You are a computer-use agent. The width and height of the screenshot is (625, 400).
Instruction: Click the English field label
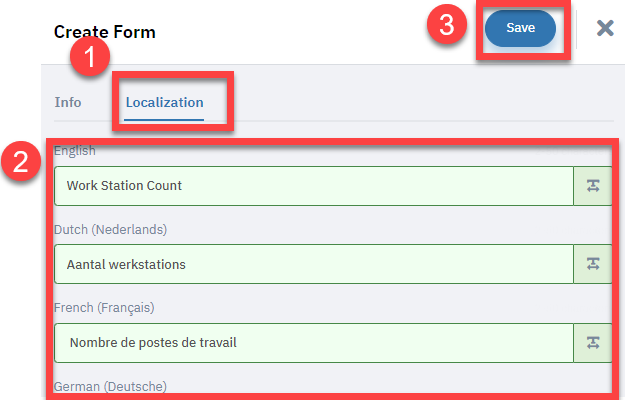point(75,151)
